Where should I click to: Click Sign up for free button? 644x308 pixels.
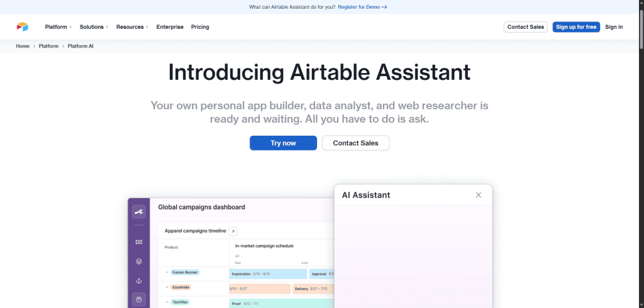576,26
